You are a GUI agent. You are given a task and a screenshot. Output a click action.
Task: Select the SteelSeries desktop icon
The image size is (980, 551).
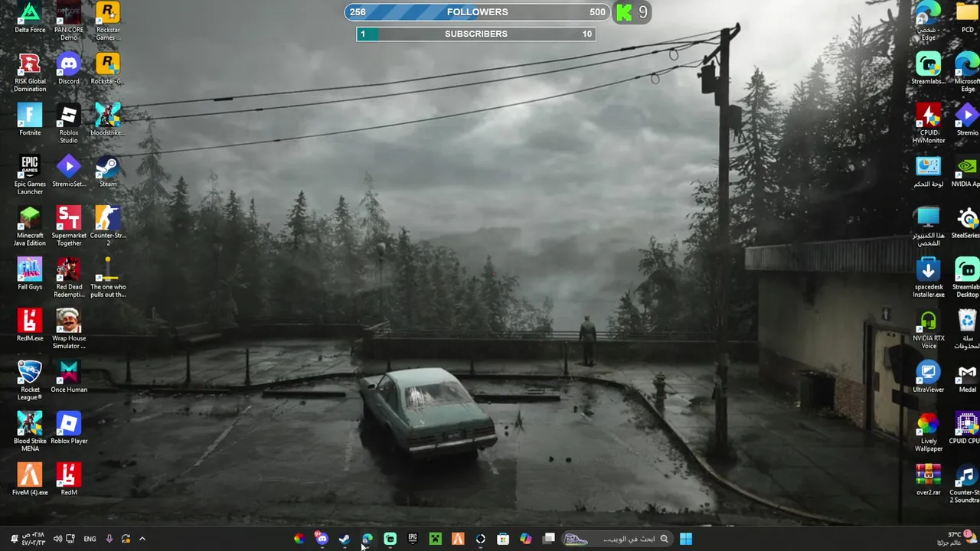967,223
